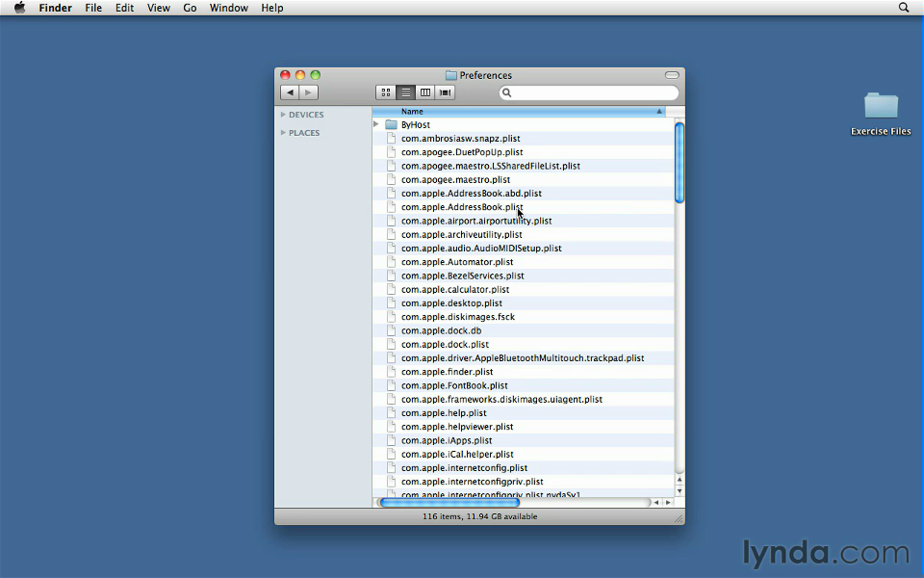Open the Finder menu

point(56,8)
